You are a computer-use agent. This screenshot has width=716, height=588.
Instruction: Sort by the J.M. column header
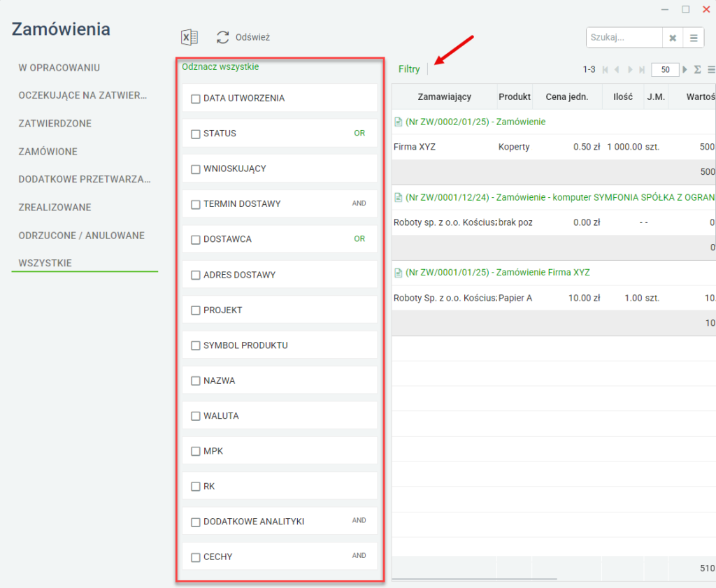656,96
